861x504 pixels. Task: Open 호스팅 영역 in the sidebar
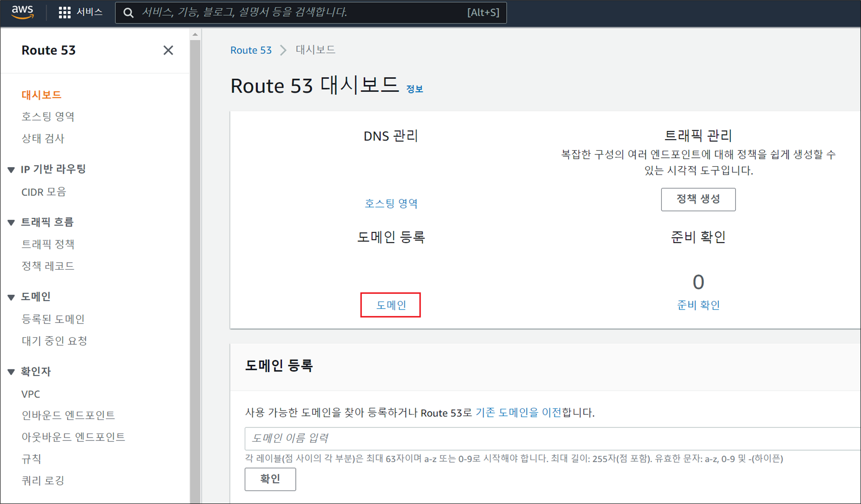click(x=48, y=116)
